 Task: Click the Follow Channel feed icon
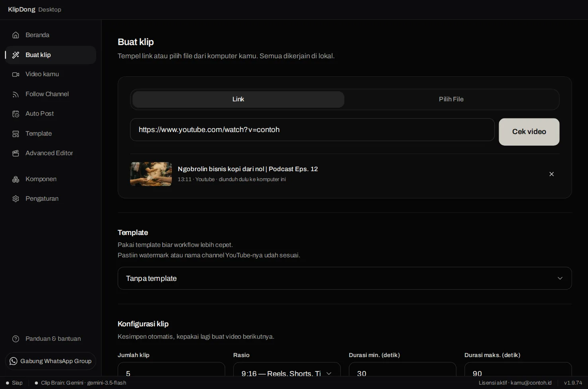point(16,94)
